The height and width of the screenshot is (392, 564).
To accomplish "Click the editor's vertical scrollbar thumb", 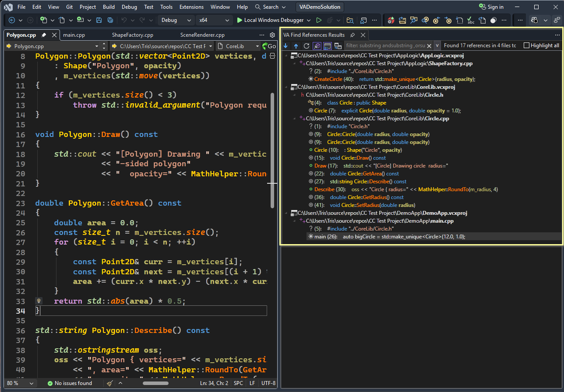I will pyautogui.click(x=272, y=150).
